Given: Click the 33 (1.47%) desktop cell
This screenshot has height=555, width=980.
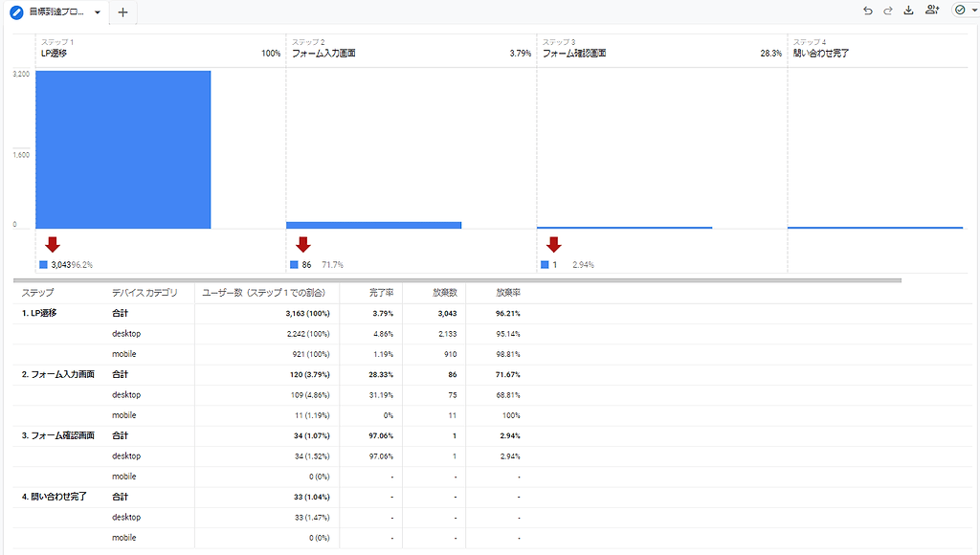Looking at the screenshot, I should click(x=312, y=518).
